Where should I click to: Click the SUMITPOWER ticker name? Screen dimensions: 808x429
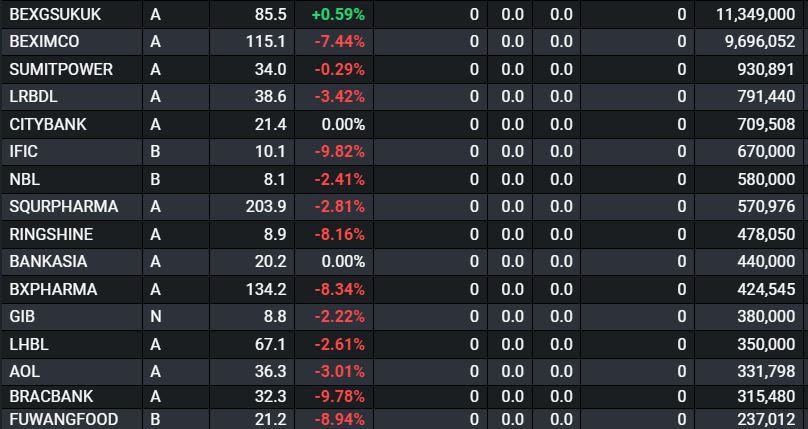click(61, 70)
